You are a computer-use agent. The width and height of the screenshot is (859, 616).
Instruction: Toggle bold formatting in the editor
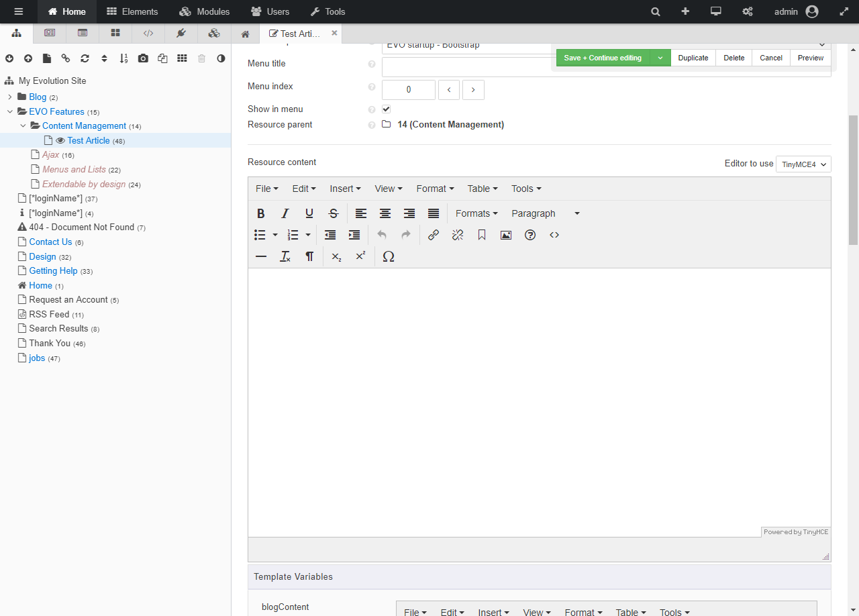261,213
